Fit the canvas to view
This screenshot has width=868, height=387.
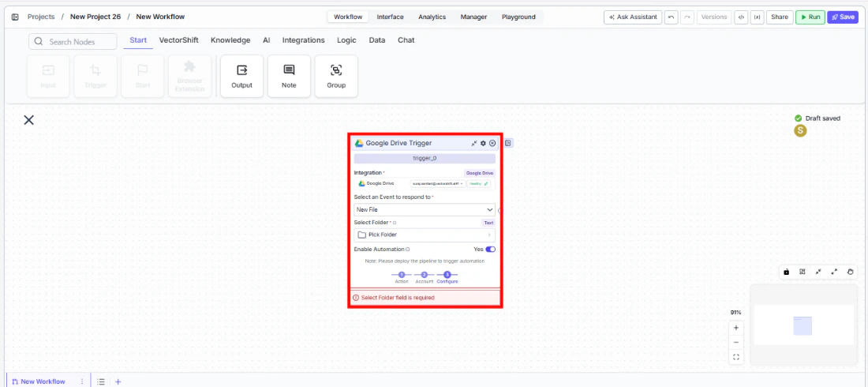[x=735, y=357]
